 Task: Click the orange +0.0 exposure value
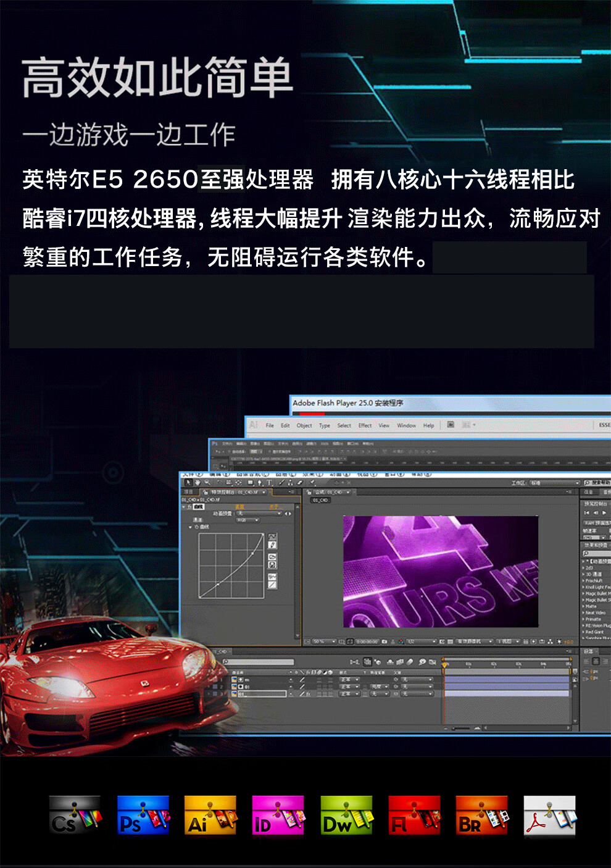point(569,642)
